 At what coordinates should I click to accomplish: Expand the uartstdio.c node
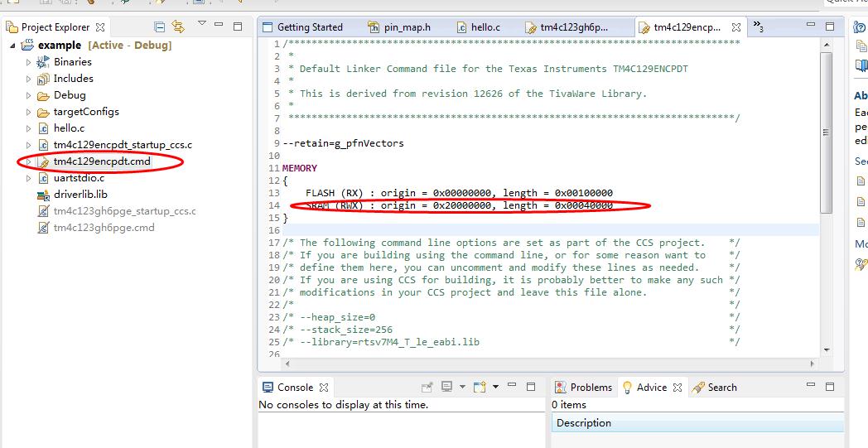29,178
